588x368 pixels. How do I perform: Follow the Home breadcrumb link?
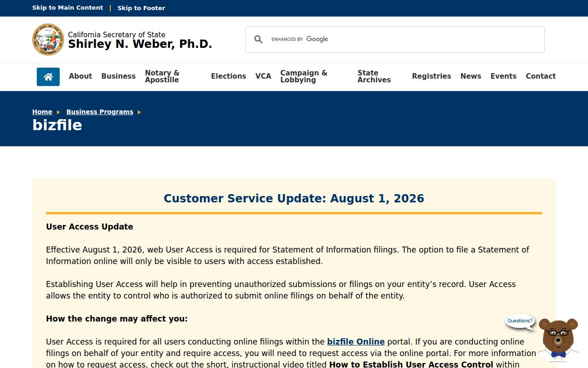(x=42, y=112)
